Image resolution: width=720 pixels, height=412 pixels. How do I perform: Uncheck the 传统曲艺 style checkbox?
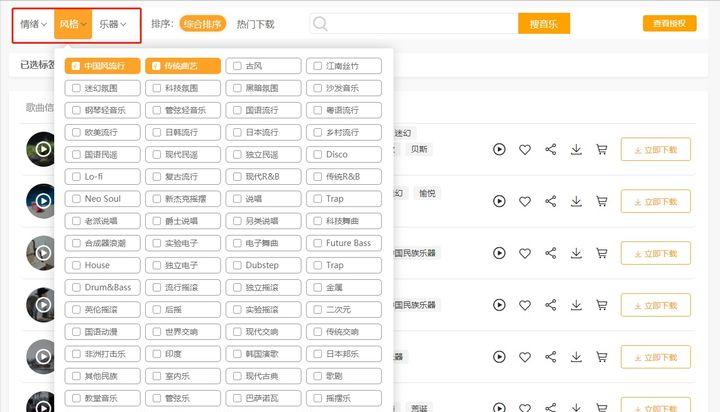point(156,66)
